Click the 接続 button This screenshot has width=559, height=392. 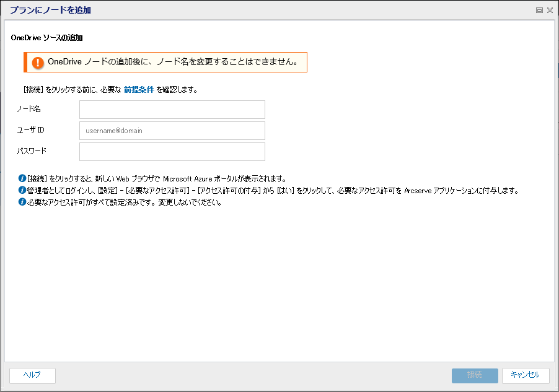475,376
